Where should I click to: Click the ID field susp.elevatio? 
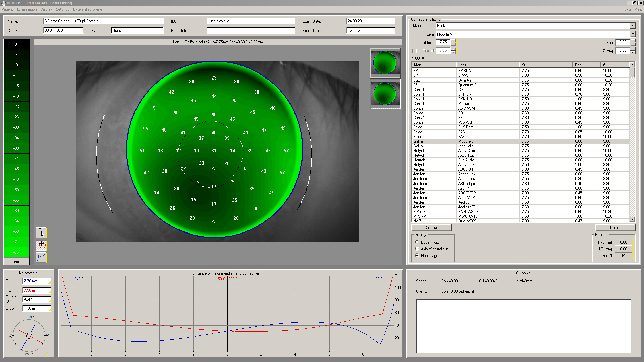point(251,21)
